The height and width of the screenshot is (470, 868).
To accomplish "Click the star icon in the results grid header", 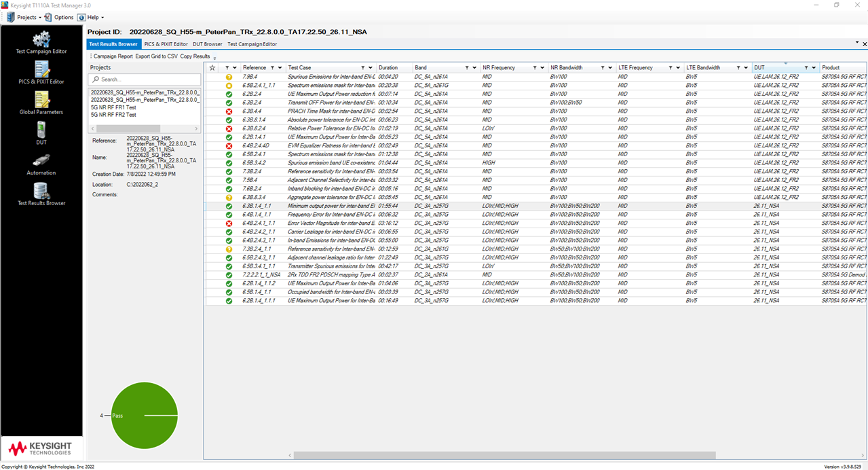I will click(212, 67).
